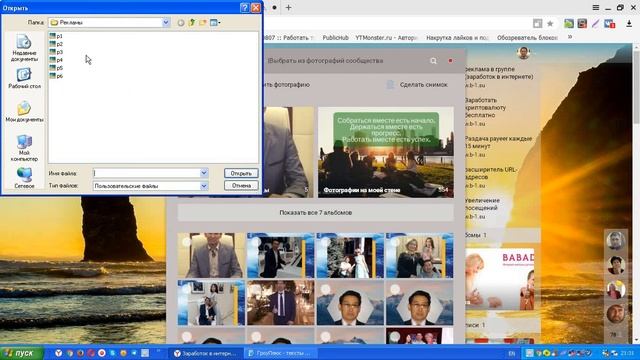
Task: Click the Отмена button
Action: (x=241, y=185)
